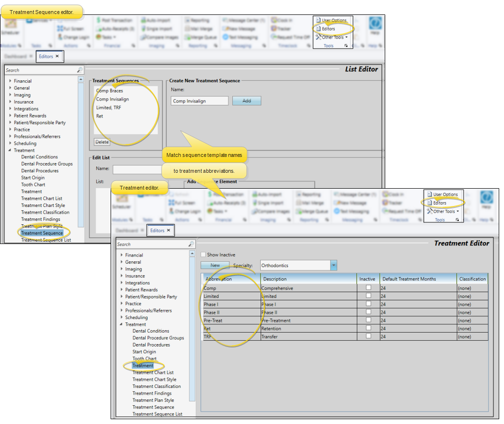Image resolution: width=504 pixels, height=424 pixels.
Task: Click Delete under the Treatment Sequences list
Action: pyautogui.click(x=102, y=142)
